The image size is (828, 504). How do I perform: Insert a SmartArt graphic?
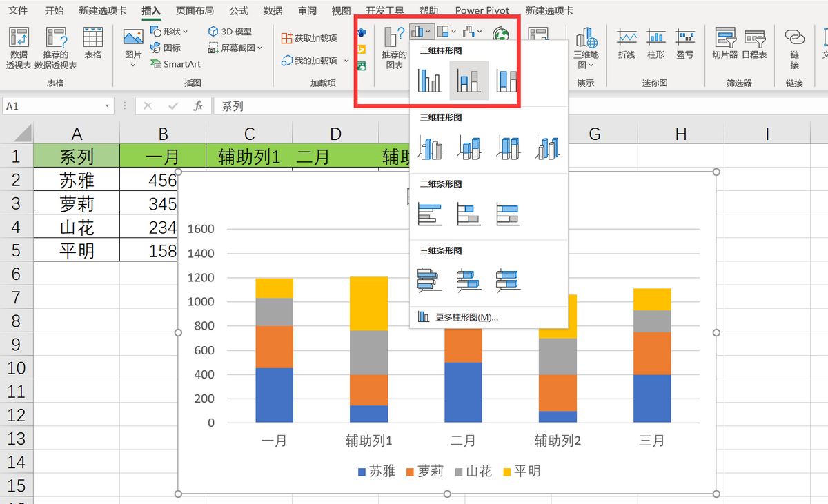pyautogui.click(x=175, y=63)
